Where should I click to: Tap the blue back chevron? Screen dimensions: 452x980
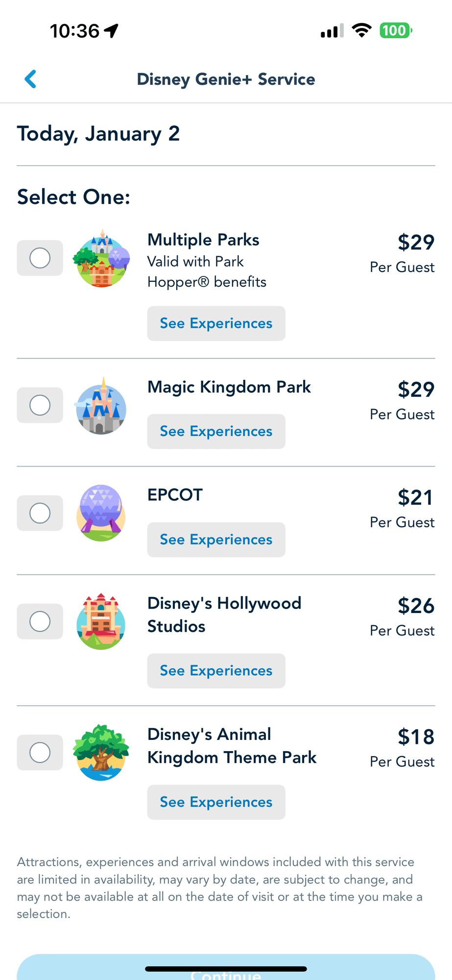click(30, 79)
